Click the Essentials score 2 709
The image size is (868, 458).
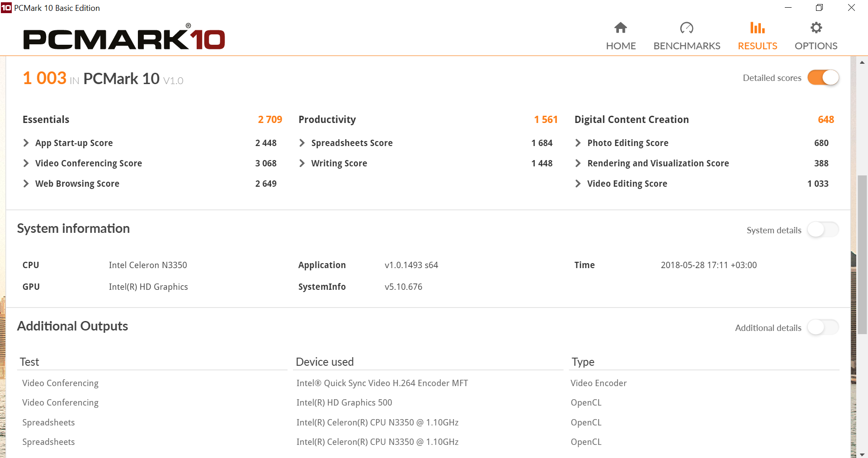[270, 119]
